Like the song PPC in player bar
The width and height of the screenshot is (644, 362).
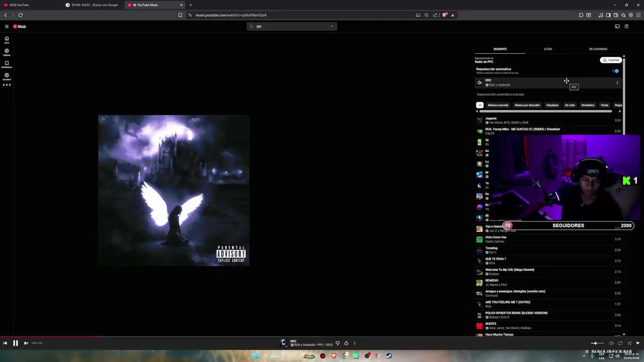tap(346, 343)
